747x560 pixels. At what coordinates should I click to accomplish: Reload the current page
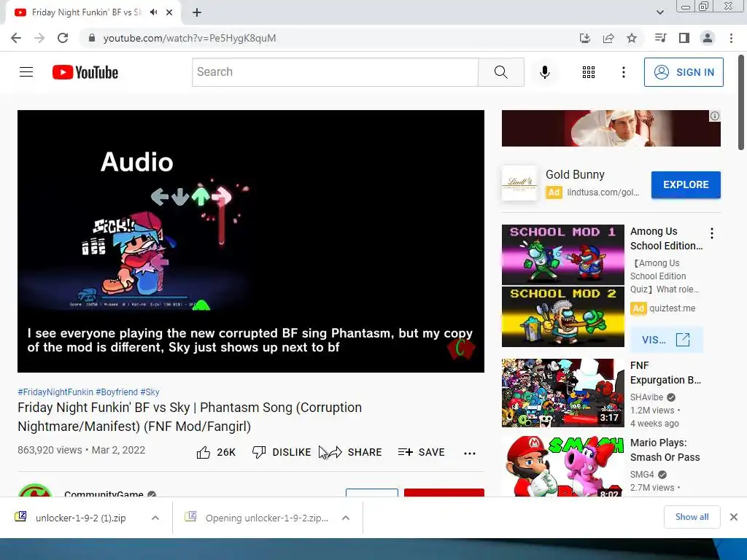(x=63, y=38)
